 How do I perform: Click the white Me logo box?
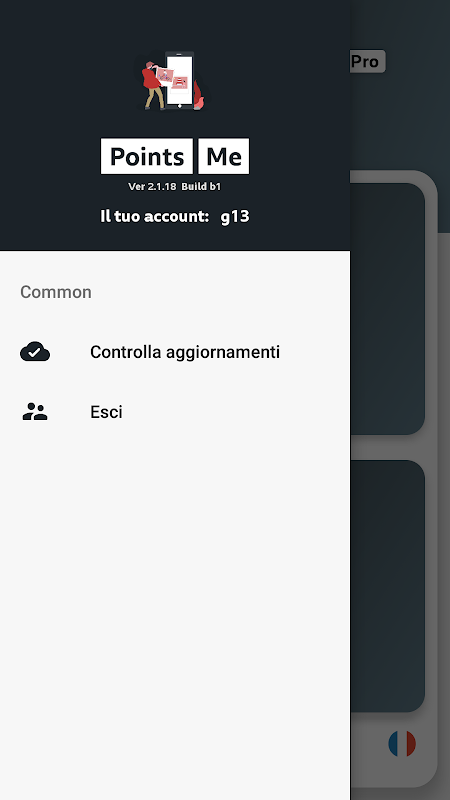coord(224,156)
